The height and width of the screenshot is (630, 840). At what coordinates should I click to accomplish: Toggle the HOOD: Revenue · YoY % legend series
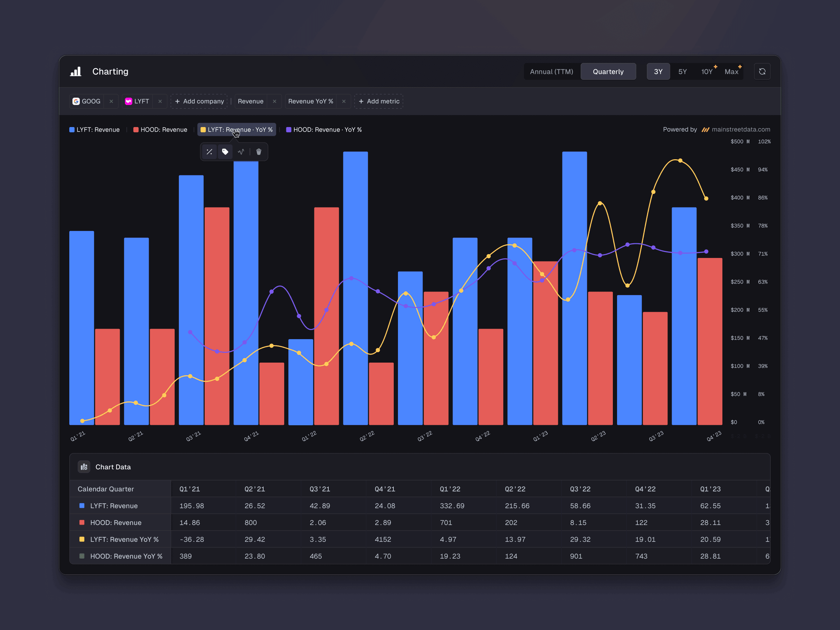pos(324,129)
